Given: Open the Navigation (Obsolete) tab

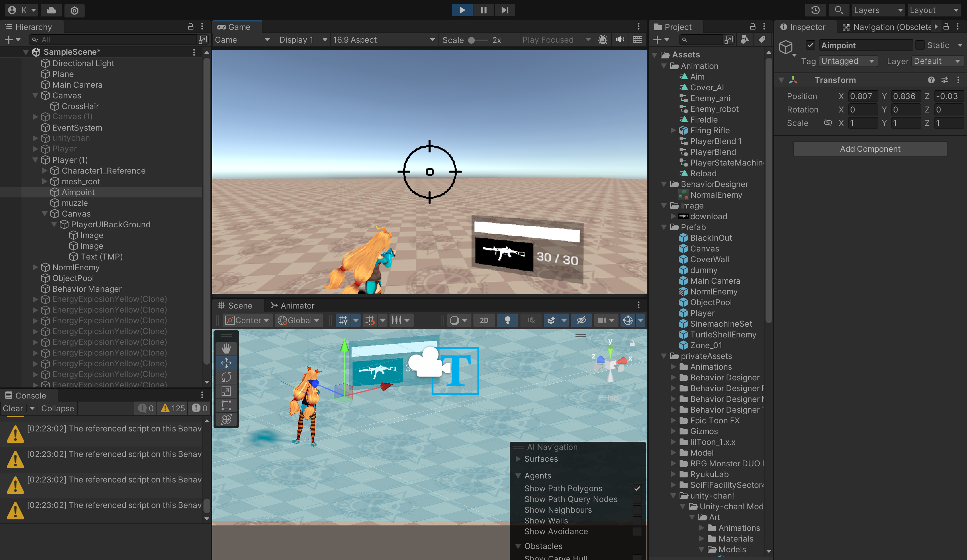Looking at the screenshot, I should [887, 27].
